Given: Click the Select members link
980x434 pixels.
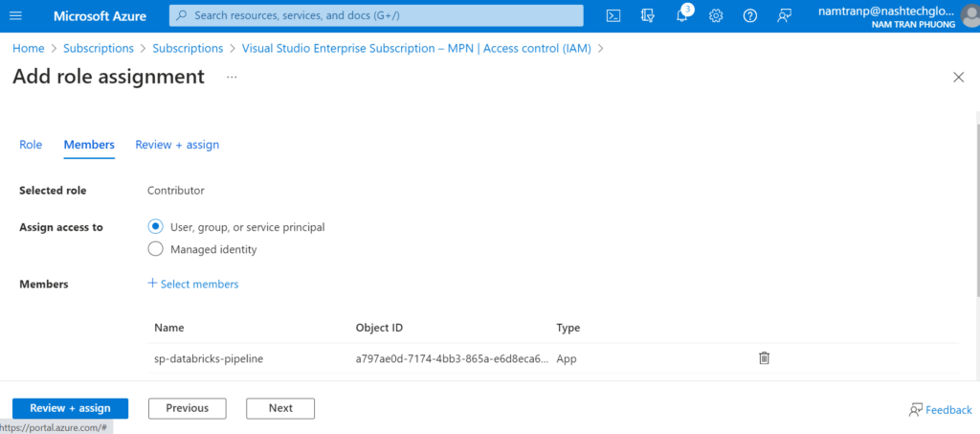Looking at the screenshot, I should pos(193,284).
